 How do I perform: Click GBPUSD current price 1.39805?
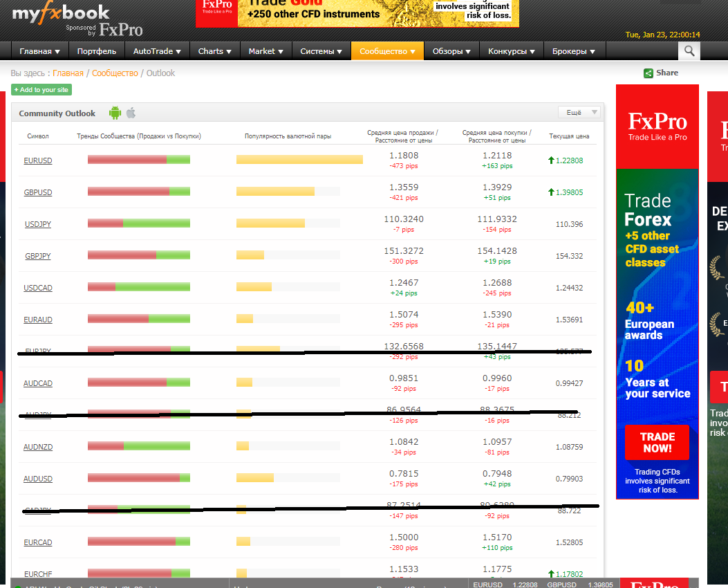pyautogui.click(x=569, y=192)
